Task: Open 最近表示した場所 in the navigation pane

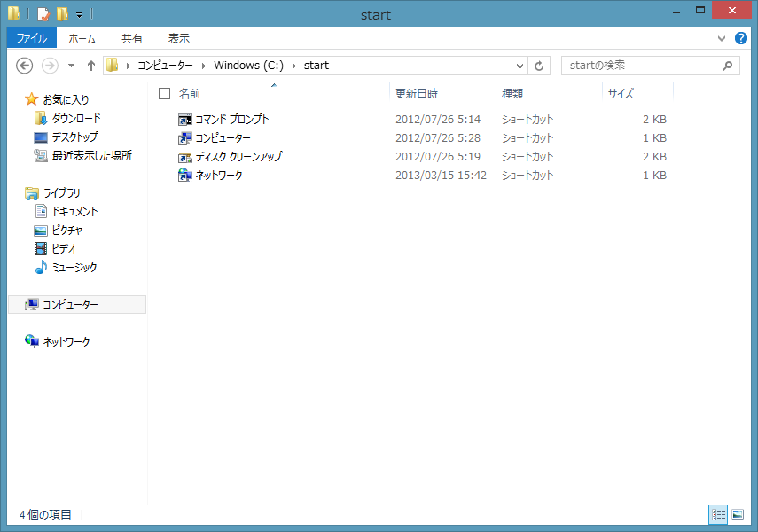Action: pyautogui.click(x=92, y=155)
